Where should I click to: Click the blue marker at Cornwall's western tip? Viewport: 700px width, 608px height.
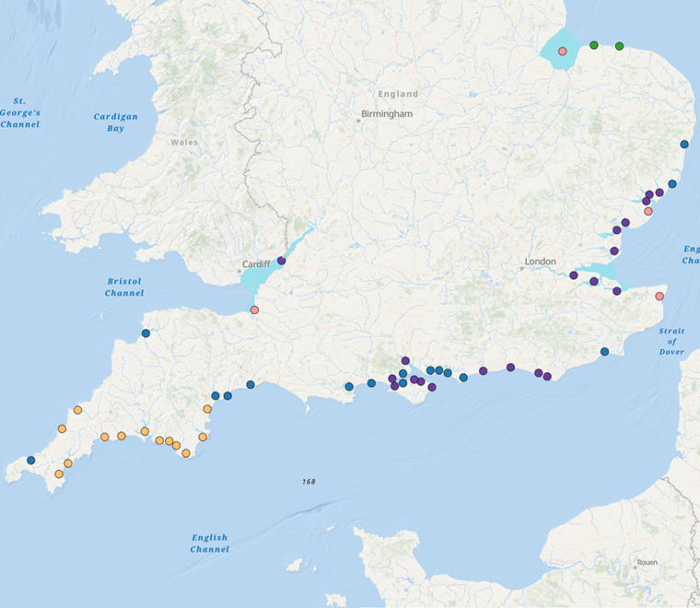[x=30, y=460]
